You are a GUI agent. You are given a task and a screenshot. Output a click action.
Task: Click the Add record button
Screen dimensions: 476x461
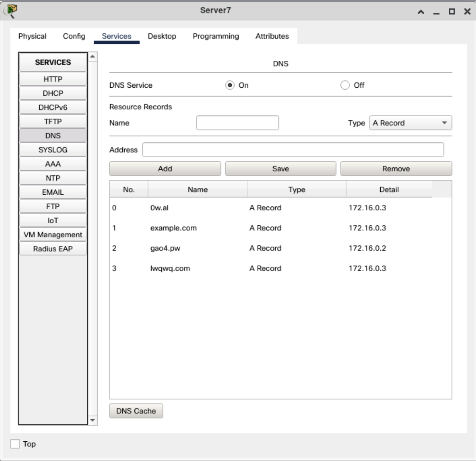(165, 169)
